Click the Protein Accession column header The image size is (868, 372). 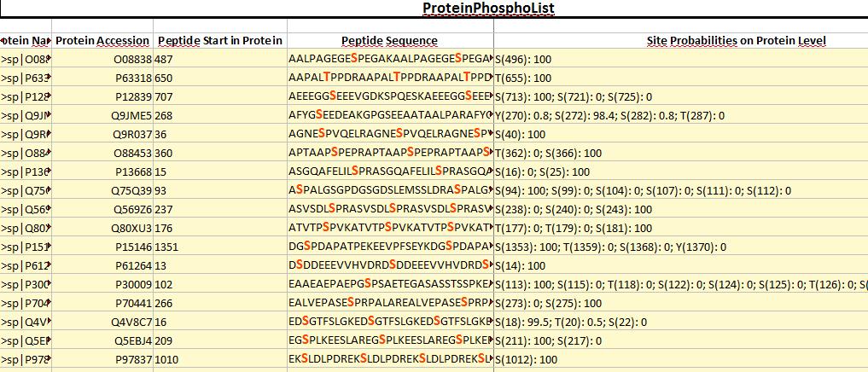pyautogui.click(x=102, y=41)
